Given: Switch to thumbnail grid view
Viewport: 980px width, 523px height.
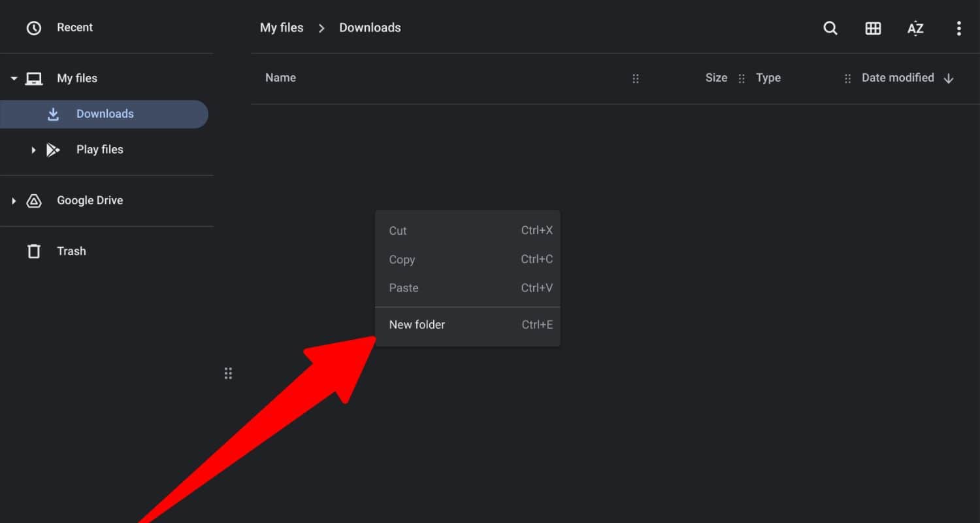Looking at the screenshot, I should tap(873, 28).
